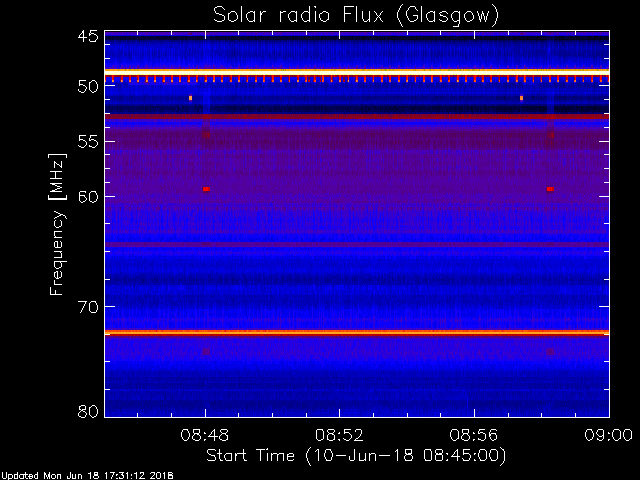
Task: Click the "Frequency [MHz]" axis label
Action: click(57, 224)
